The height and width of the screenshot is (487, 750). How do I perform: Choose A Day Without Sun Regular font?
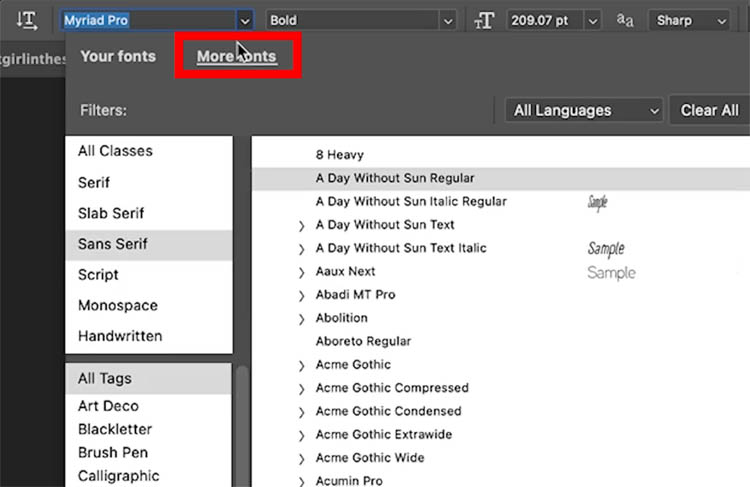point(501,178)
